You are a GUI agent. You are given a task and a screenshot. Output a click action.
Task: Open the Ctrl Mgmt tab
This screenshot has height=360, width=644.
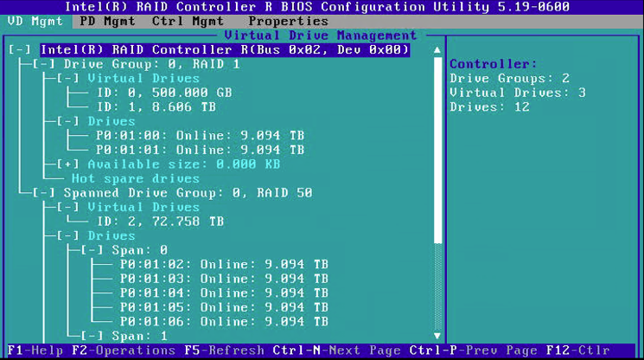(188, 22)
